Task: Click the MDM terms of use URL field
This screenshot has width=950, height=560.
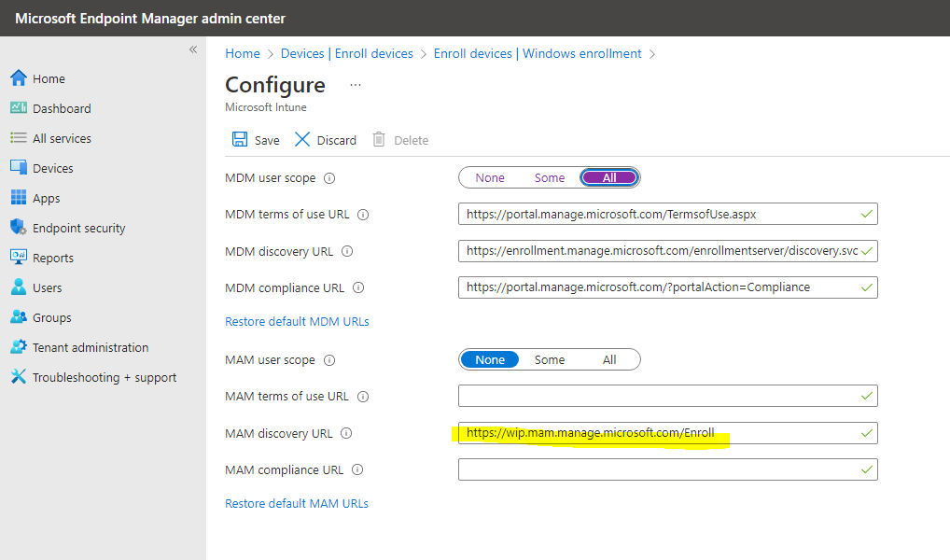Action: (x=667, y=214)
